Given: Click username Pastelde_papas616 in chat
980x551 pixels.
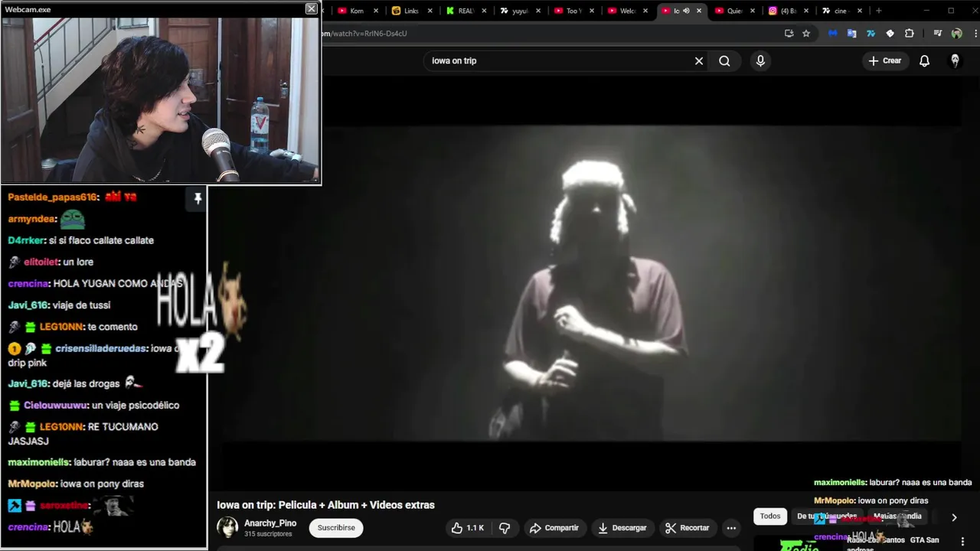Looking at the screenshot, I should pyautogui.click(x=53, y=197).
